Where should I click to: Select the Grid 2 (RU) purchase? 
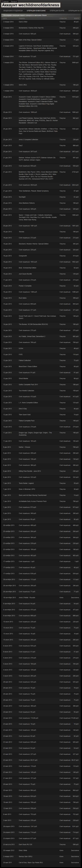pyautogui.click(x=23, y=85)
